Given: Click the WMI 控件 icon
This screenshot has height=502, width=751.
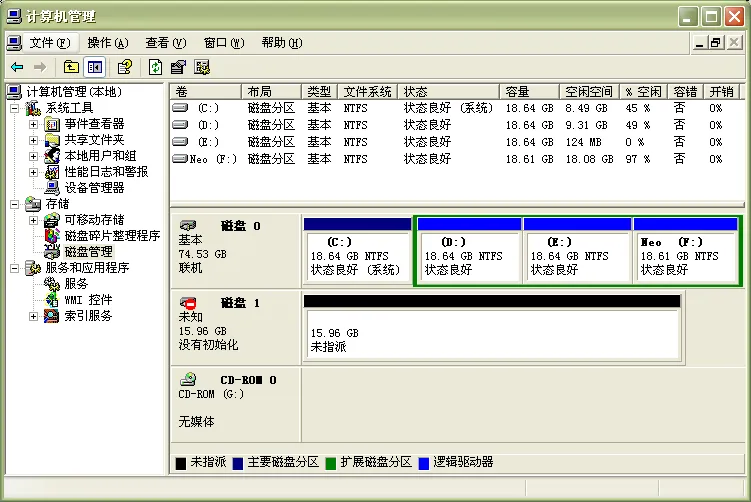Looking at the screenshot, I should [52, 300].
